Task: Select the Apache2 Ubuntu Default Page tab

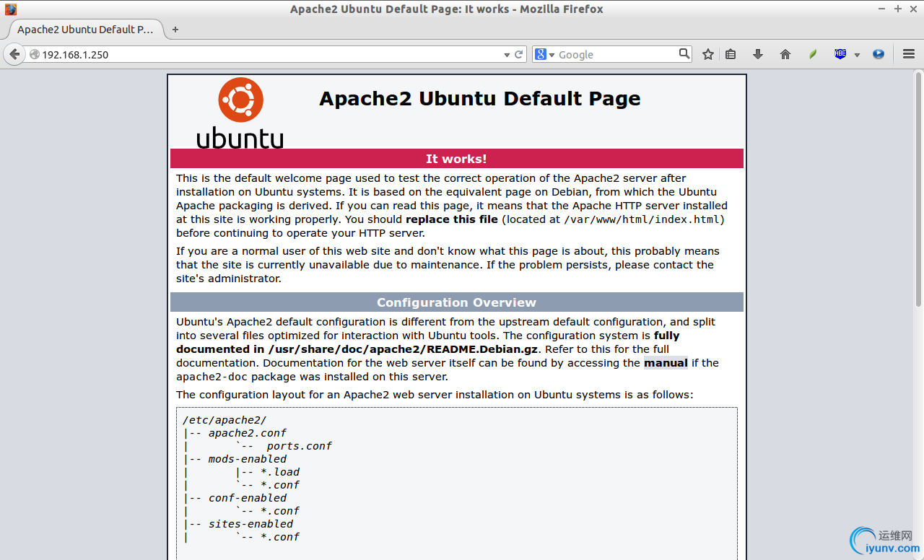Action: click(85, 30)
